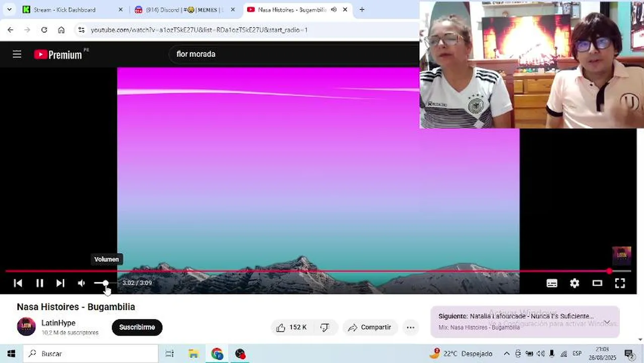644x363 pixels.
Task: Open the LatinHype channel name link
Action: coord(58,323)
